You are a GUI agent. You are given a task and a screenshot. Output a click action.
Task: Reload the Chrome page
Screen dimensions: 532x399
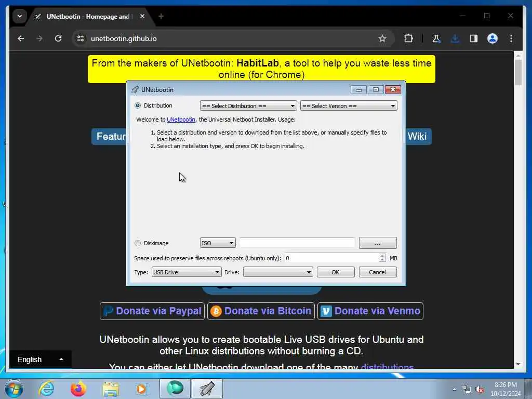coord(58,38)
